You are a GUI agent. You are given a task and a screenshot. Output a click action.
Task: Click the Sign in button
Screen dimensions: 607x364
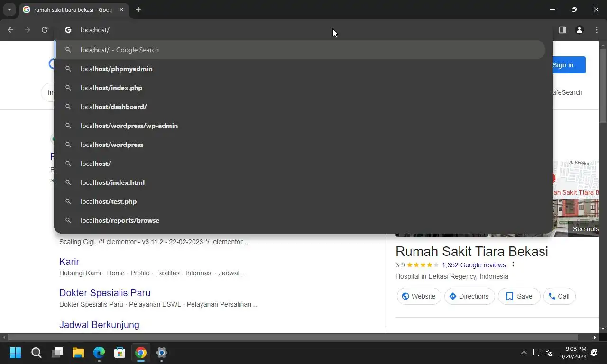click(x=569, y=65)
